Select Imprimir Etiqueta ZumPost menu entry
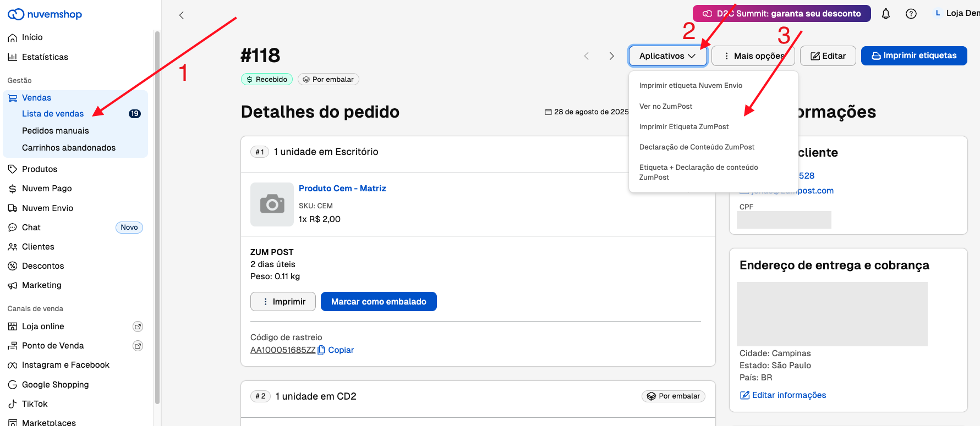Image resolution: width=980 pixels, height=426 pixels. coord(684,126)
